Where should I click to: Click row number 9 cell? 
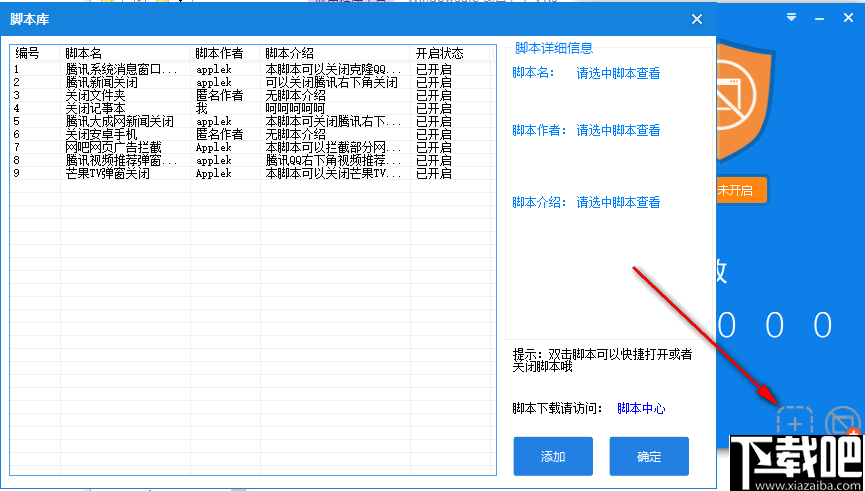(x=17, y=173)
